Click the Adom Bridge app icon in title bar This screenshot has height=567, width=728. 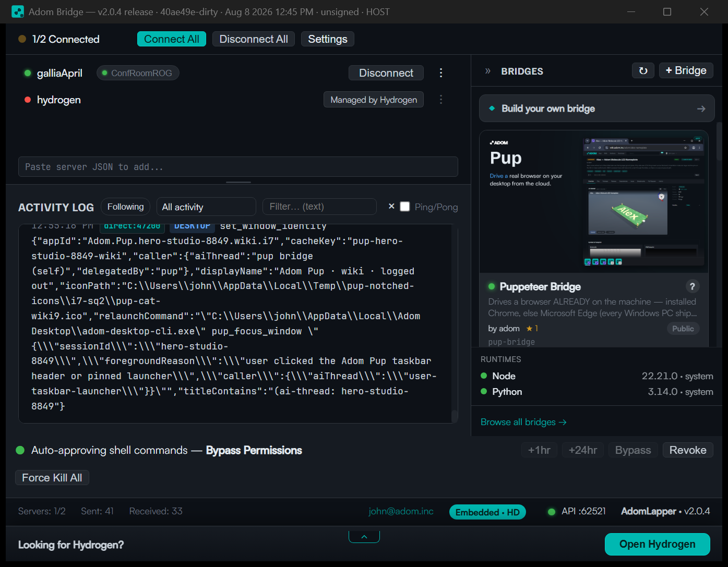(x=18, y=11)
